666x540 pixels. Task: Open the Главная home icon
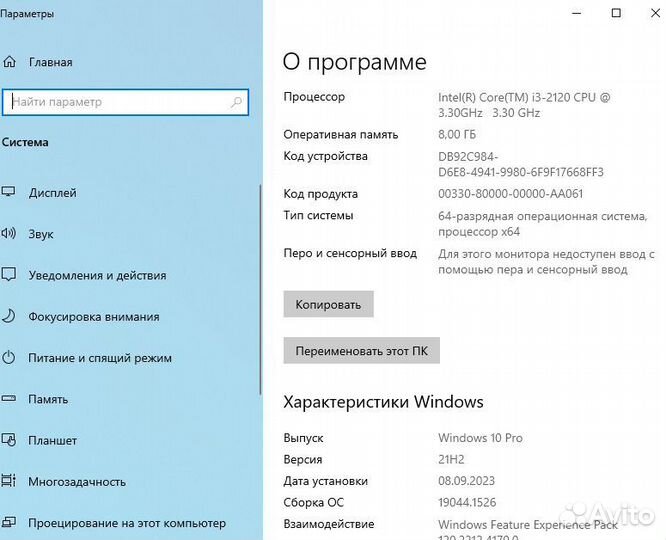point(9,62)
